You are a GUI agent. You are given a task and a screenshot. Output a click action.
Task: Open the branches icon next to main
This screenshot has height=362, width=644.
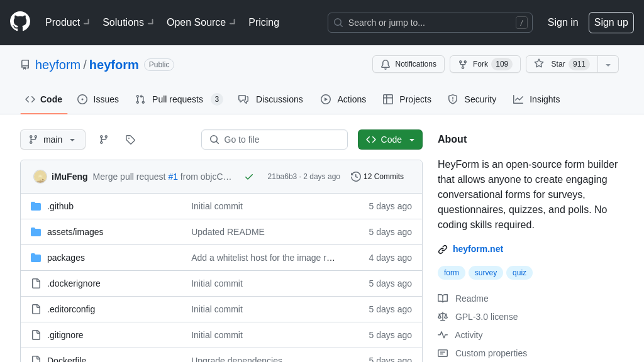104,140
